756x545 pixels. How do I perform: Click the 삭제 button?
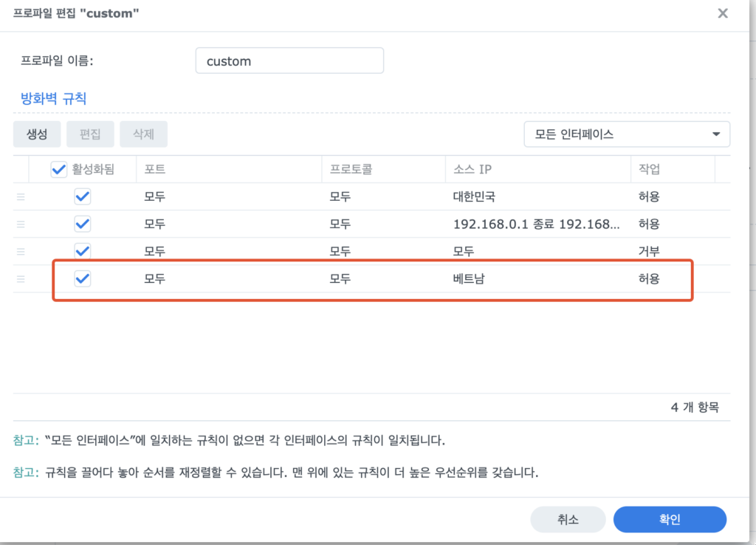(x=144, y=134)
